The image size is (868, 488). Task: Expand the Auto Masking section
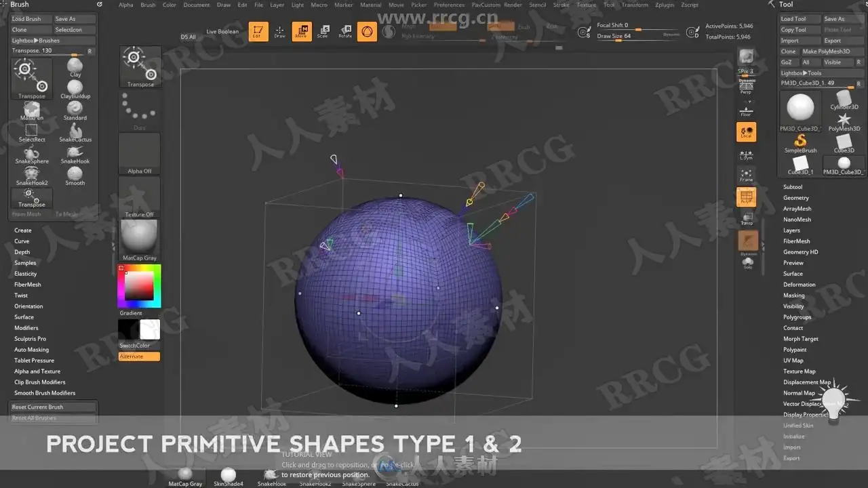click(x=32, y=350)
